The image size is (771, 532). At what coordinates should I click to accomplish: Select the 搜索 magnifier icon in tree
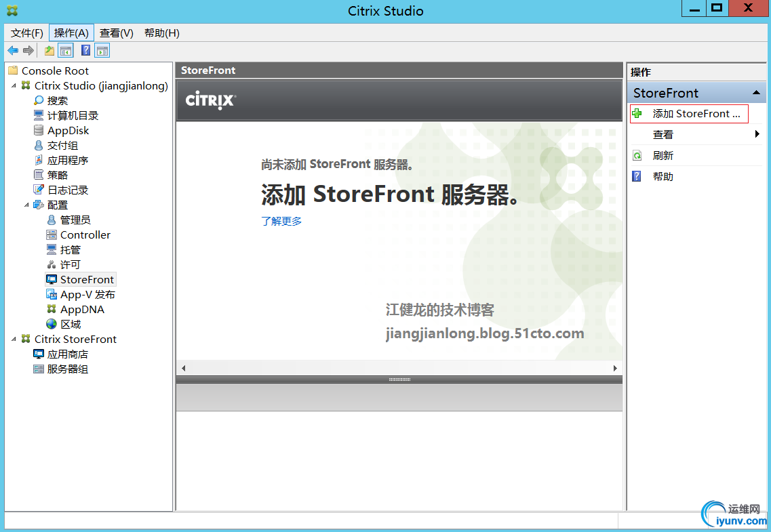coord(39,100)
